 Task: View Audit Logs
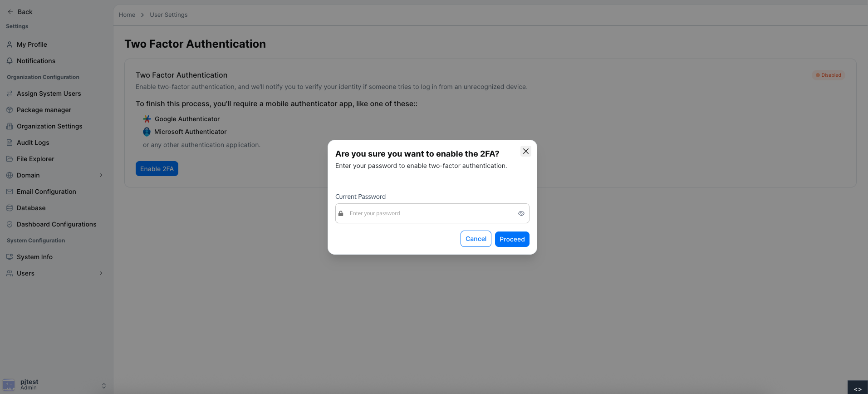tap(33, 143)
